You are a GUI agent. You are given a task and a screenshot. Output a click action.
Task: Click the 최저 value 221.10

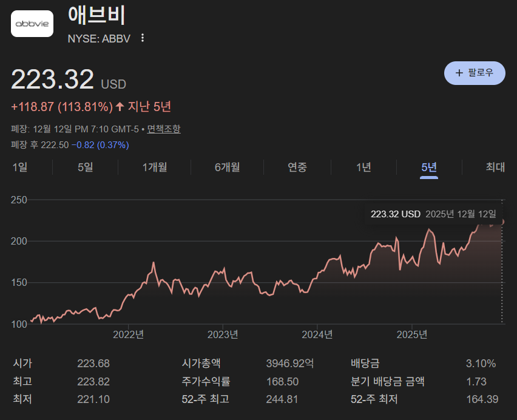click(93, 399)
